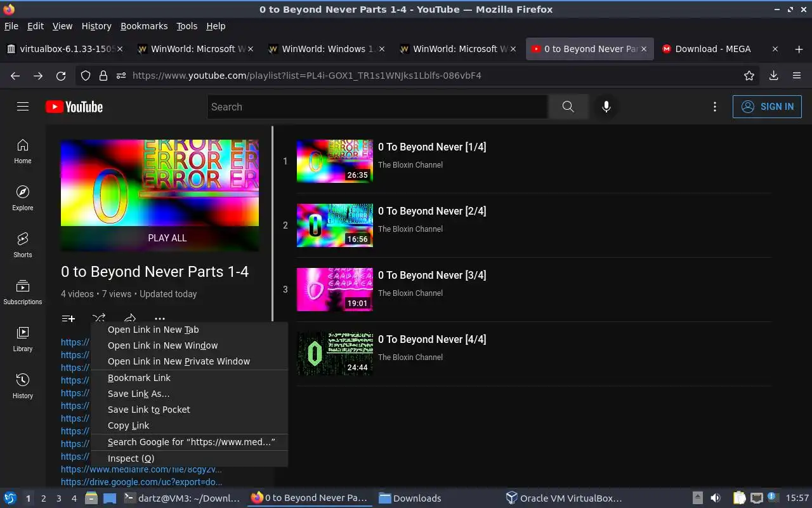Open Explore in sidebar
The image size is (812, 508).
tap(23, 199)
